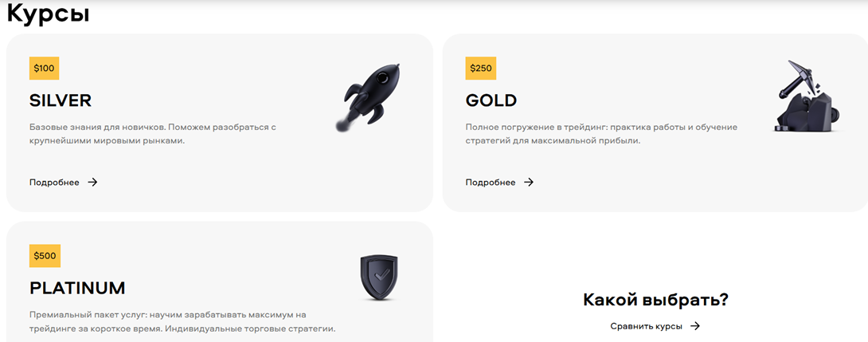This screenshot has width=868, height=342.
Task: Click the arrow beside Сравнить курсы
Action: (695, 326)
